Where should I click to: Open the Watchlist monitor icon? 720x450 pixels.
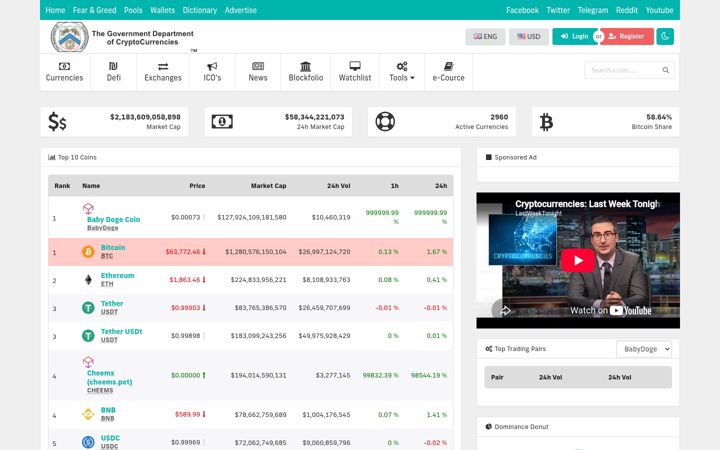(355, 66)
